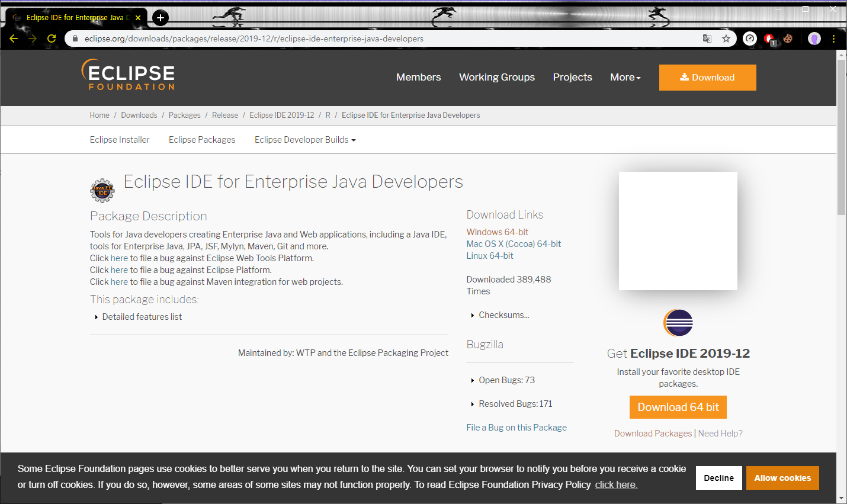
Task: Open the Eclipse Packages tab
Action: 202,140
